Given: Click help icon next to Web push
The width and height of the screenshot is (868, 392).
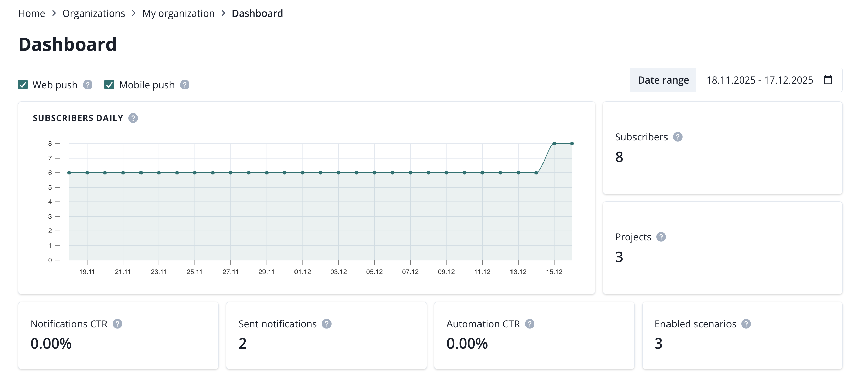Looking at the screenshot, I should [88, 85].
